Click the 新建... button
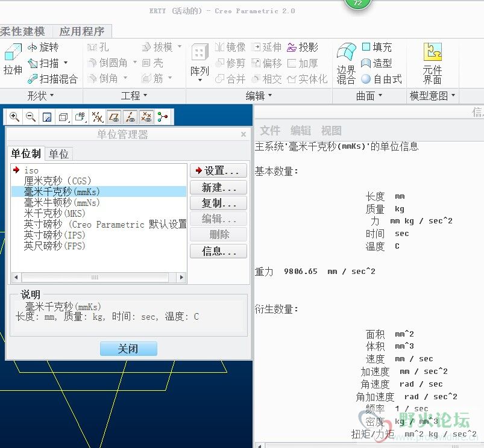The image size is (484, 448). click(218, 187)
